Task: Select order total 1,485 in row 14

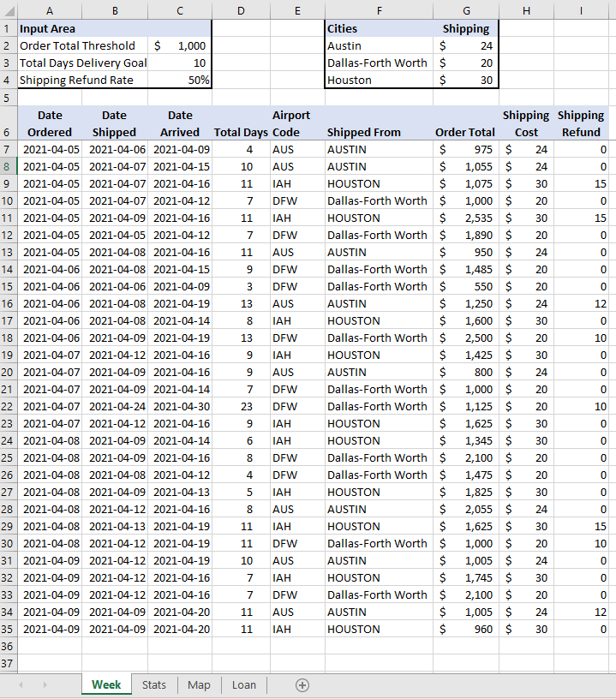Action: (466, 269)
